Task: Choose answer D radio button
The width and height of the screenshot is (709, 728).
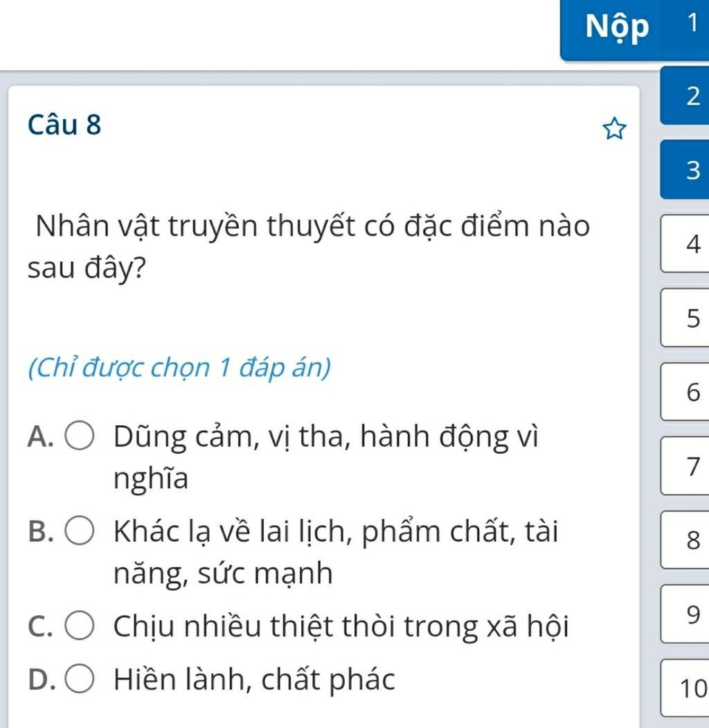Action: (x=80, y=679)
